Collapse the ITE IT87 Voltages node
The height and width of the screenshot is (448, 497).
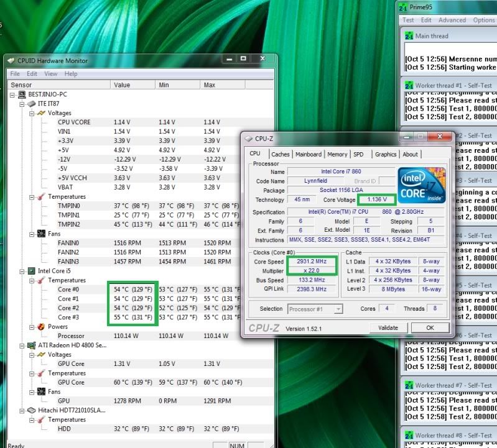pyautogui.click(x=32, y=113)
